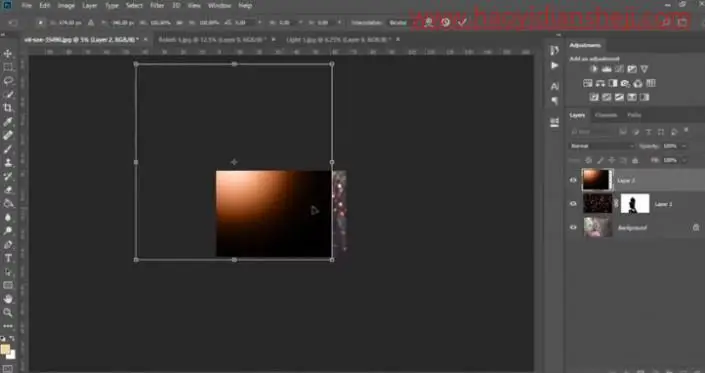Switch to the Channels tab
The image size is (705, 373).
[606, 115]
